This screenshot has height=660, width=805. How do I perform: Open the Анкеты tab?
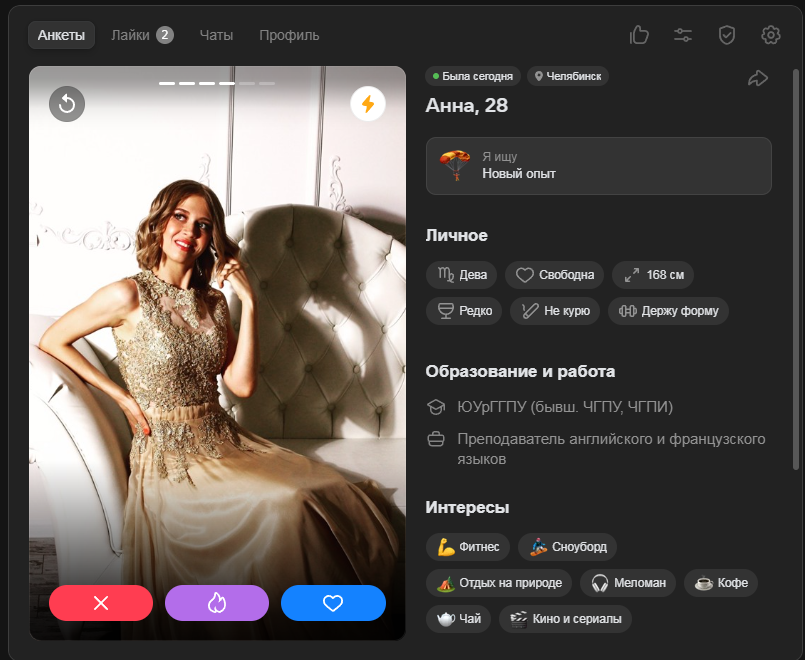tap(61, 35)
